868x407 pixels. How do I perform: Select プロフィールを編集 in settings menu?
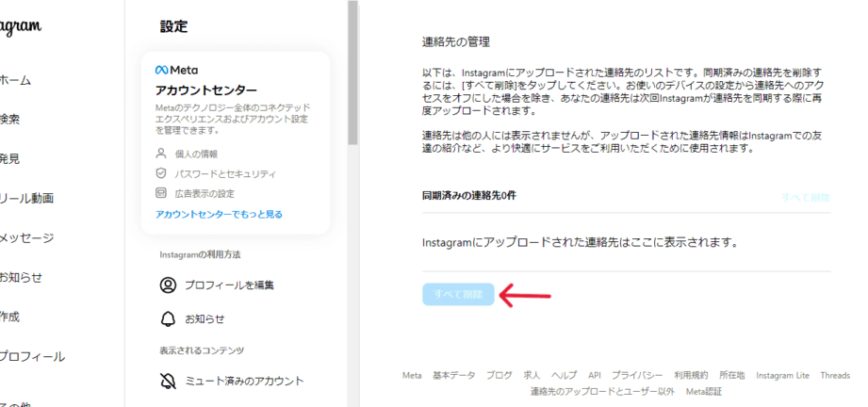[x=229, y=285]
